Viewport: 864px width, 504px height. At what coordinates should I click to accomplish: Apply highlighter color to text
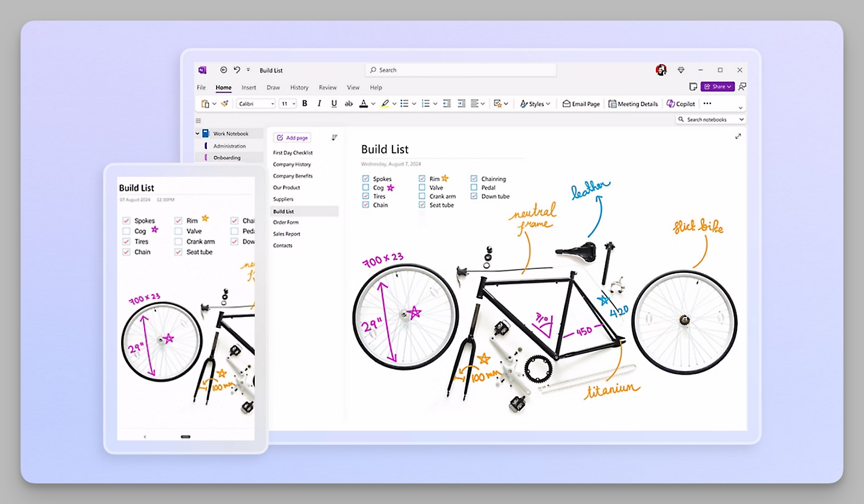click(x=385, y=103)
